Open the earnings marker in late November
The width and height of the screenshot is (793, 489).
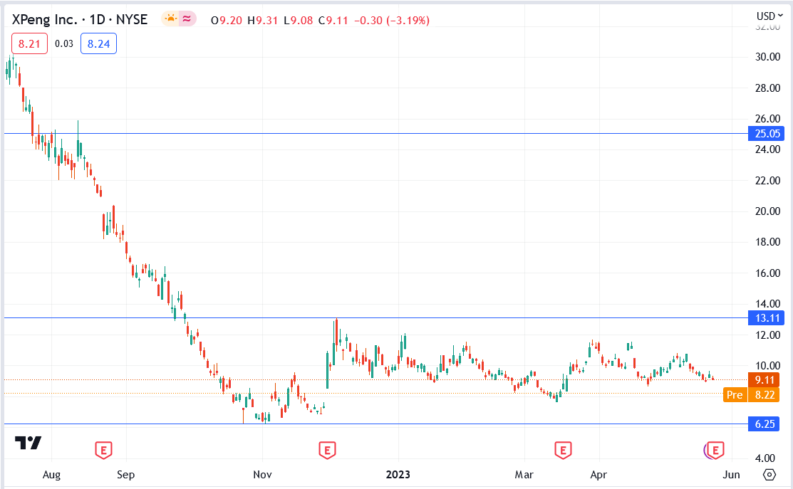click(327, 450)
